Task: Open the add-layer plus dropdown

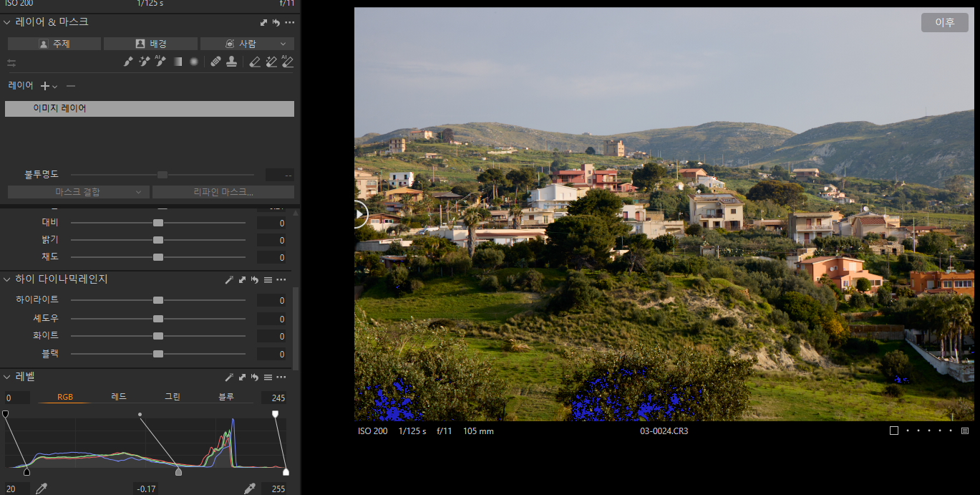Action: click(49, 86)
